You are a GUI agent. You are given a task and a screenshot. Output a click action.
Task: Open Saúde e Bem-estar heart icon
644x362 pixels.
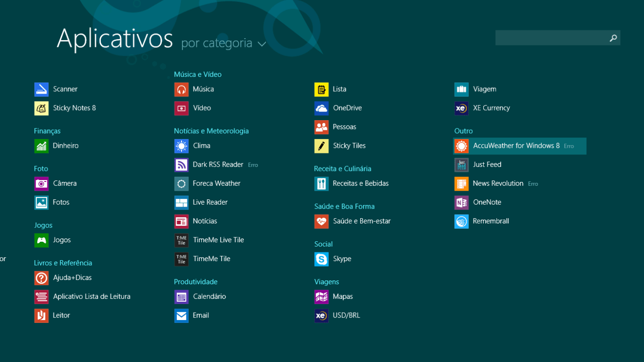tap(322, 221)
